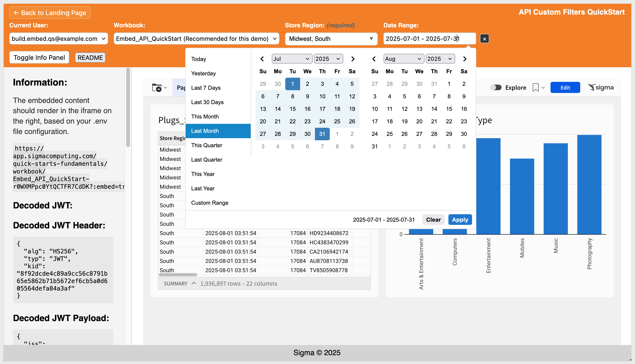Expand the SUMMARY caret in the table footer
635x364 pixels.
click(194, 283)
